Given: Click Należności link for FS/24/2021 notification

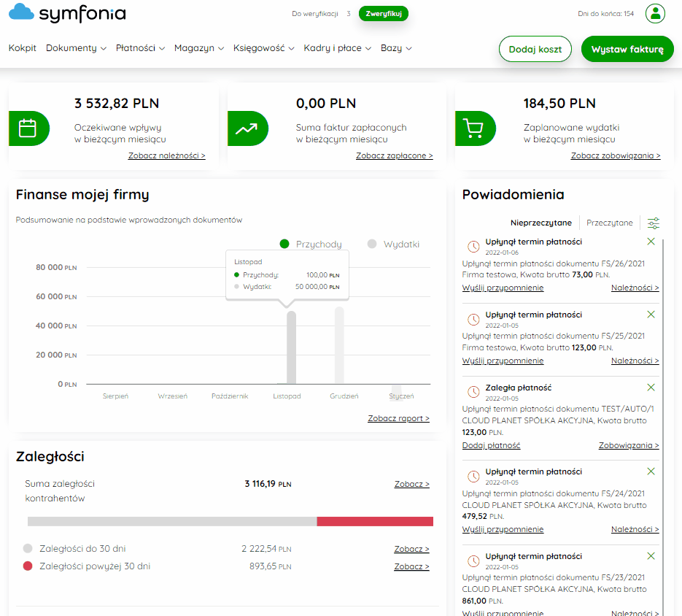Looking at the screenshot, I should [x=635, y=529].
